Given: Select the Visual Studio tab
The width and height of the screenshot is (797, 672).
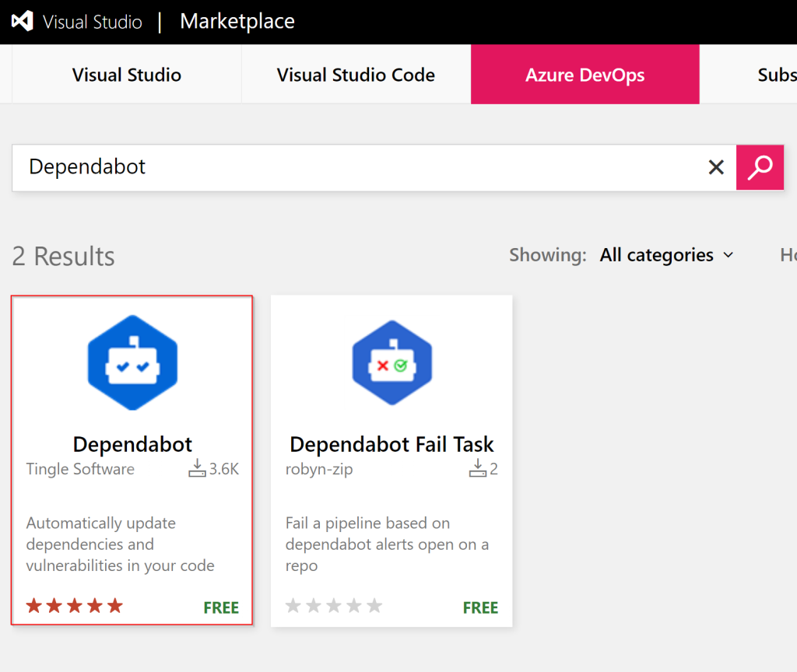Looking at the screenshot, I should click(x=126, y=75).
